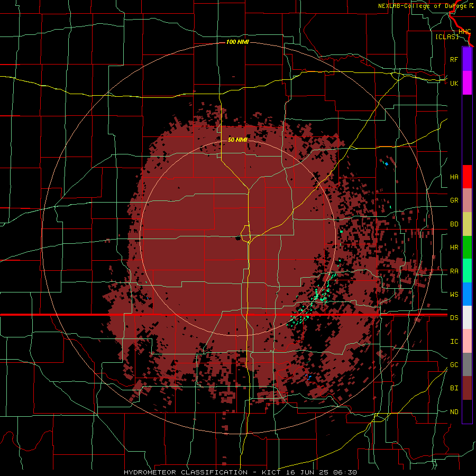Click the [CLAS] label
476x476 pixels.
[x=447, y=36]
